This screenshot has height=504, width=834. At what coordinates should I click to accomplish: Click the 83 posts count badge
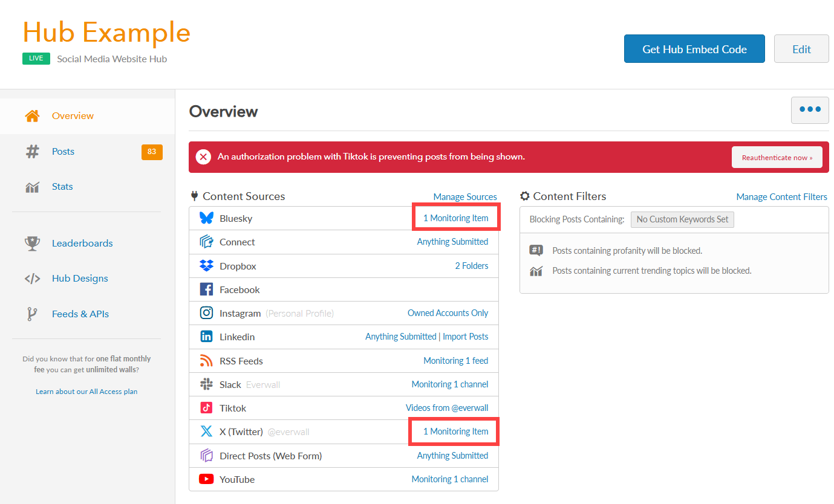(x=152, y=152)
